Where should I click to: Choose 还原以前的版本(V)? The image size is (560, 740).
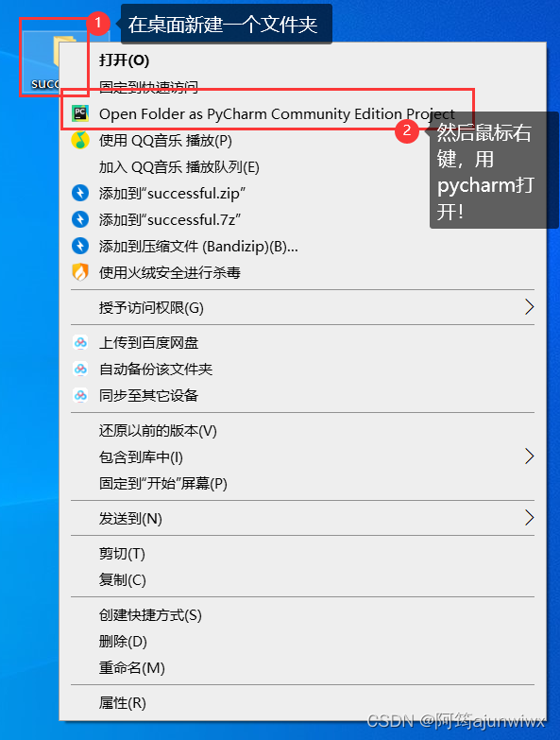pyautogui.click(x=158, y=430)
